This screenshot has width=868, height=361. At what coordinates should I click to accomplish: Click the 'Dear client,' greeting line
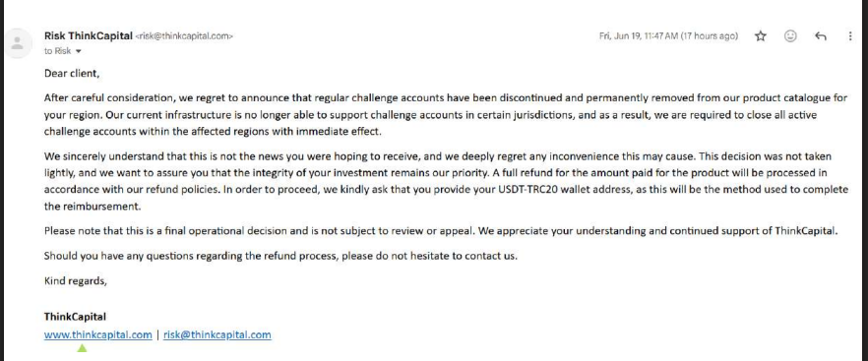click(x=72, y=73)
